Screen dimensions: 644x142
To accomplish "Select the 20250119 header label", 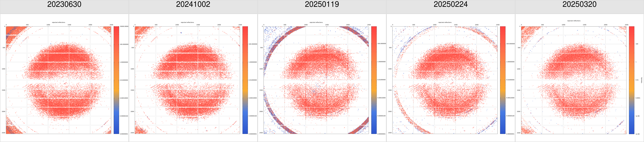I will (x=322, y=4).
